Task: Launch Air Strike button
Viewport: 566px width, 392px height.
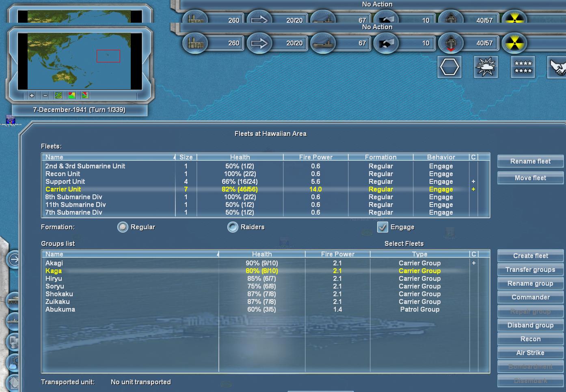Action: (x=530, y=353)
